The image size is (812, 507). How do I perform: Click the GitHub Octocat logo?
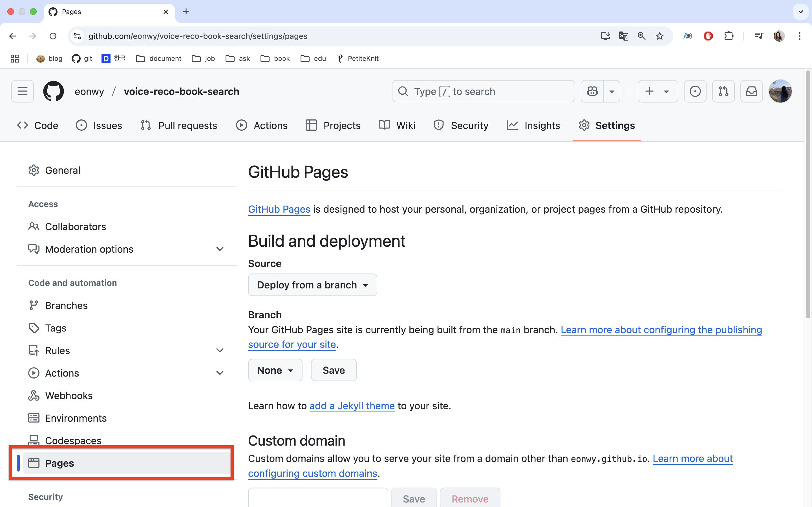coord(54,91)
